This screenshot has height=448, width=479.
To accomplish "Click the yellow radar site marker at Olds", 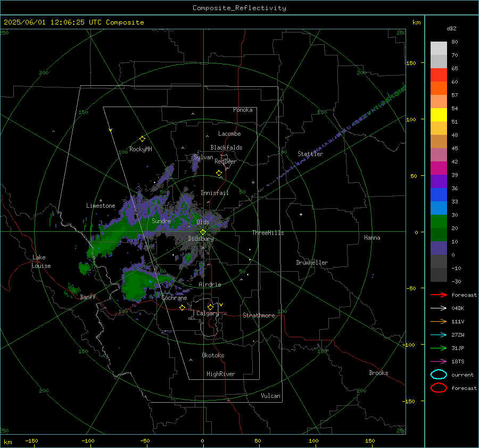I will (203, 232).
